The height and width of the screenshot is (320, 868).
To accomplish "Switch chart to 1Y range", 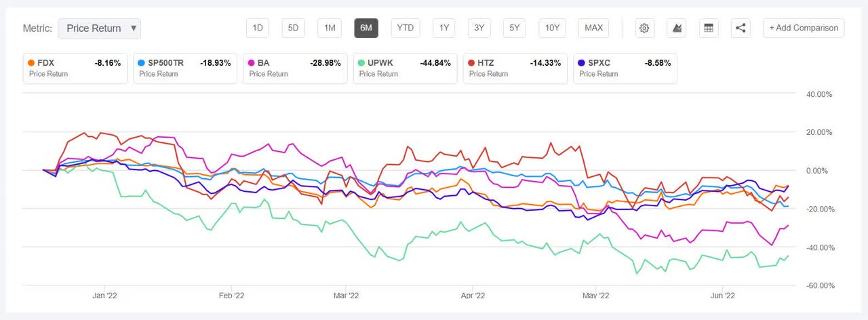I will pos(443,28).
